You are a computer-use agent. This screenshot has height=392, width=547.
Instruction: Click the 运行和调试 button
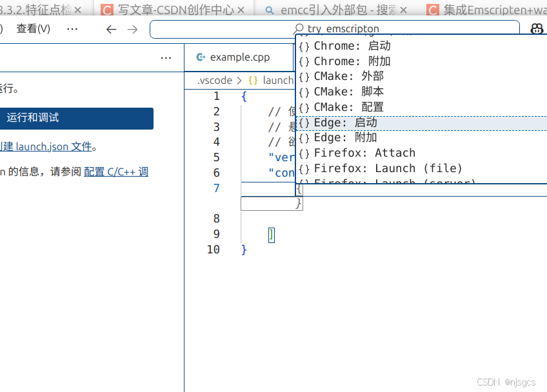(76, 118)
